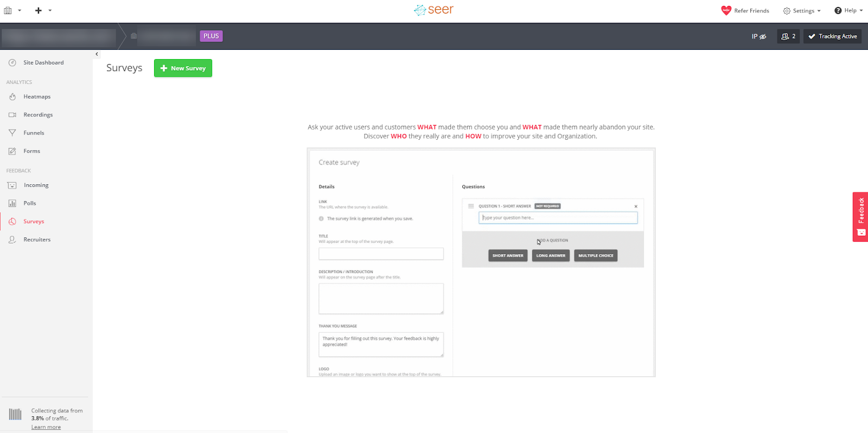
Task: Open the Surveys menu item
Action: 34,222
